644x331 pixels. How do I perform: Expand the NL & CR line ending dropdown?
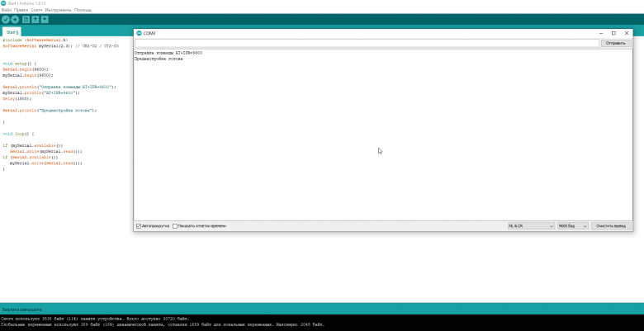pyautogui.click(x=529, y=225)
